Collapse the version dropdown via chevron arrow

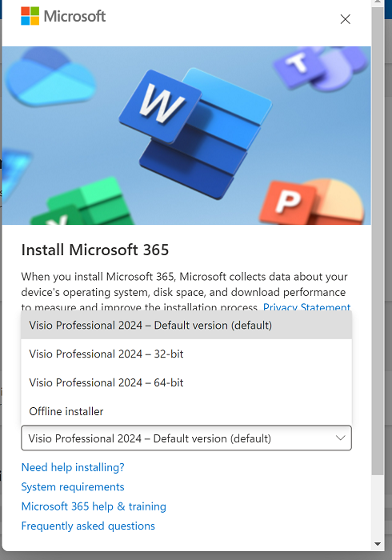coord(341,438)
